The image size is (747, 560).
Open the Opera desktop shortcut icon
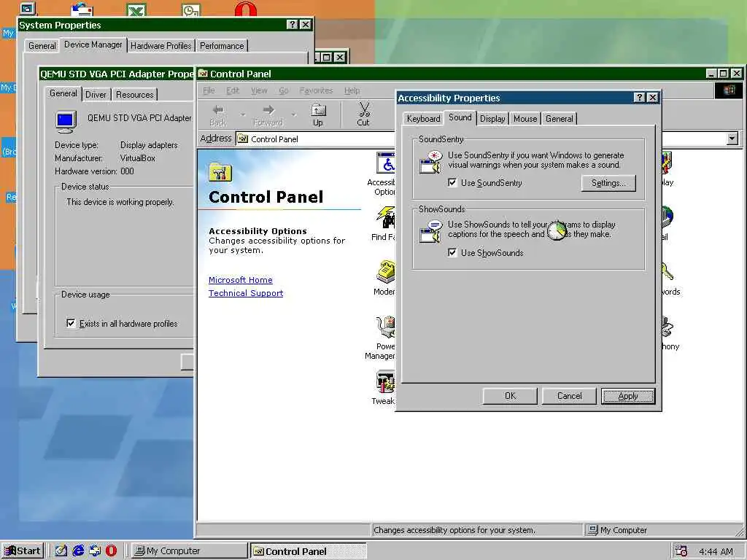pyautogui.click(x=246, y=9)
